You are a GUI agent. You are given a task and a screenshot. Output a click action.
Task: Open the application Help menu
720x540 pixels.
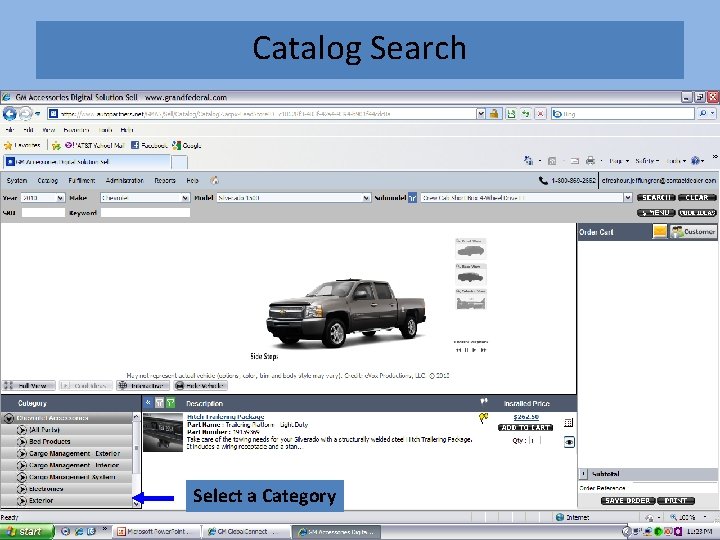[x=192, y=180]
